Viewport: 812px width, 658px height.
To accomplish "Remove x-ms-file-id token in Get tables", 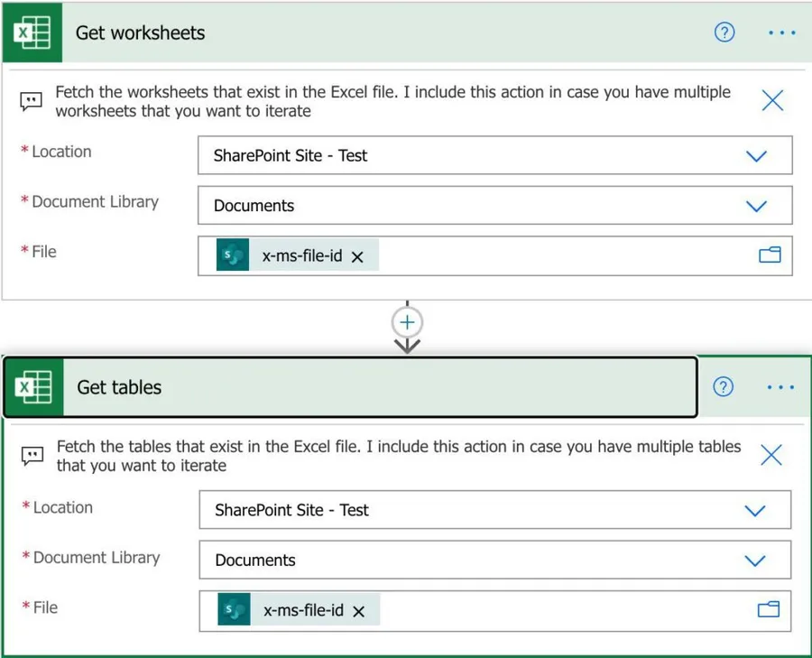I will 358,612.
